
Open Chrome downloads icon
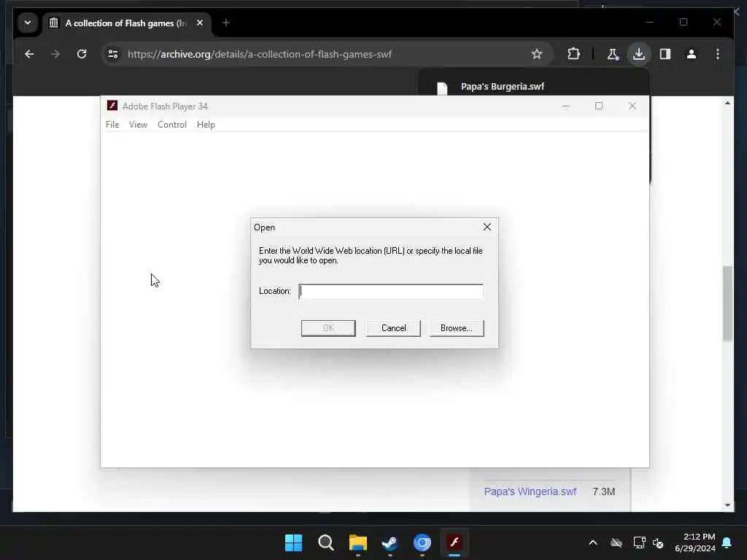tap(639, 54)
